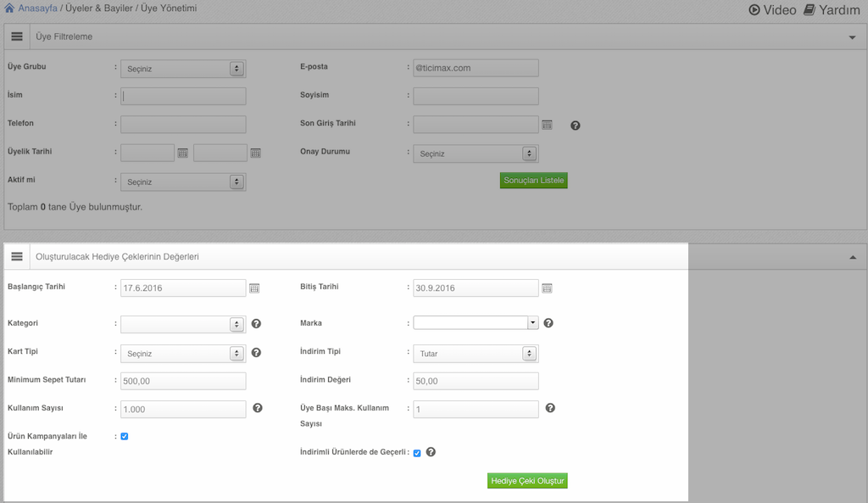Screen dimensions: 868x503
Task: Click hamburger icon of Üye Filtreleme panel
Action: (17, 37)
